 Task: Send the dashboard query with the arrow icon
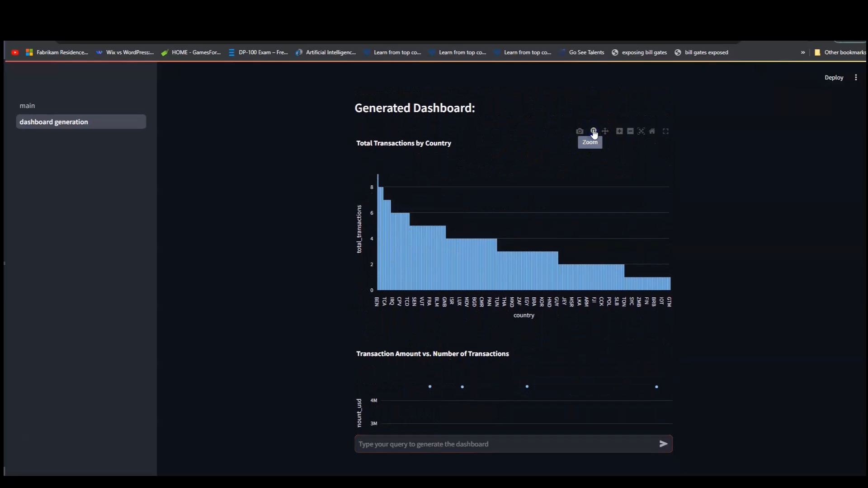663,444
